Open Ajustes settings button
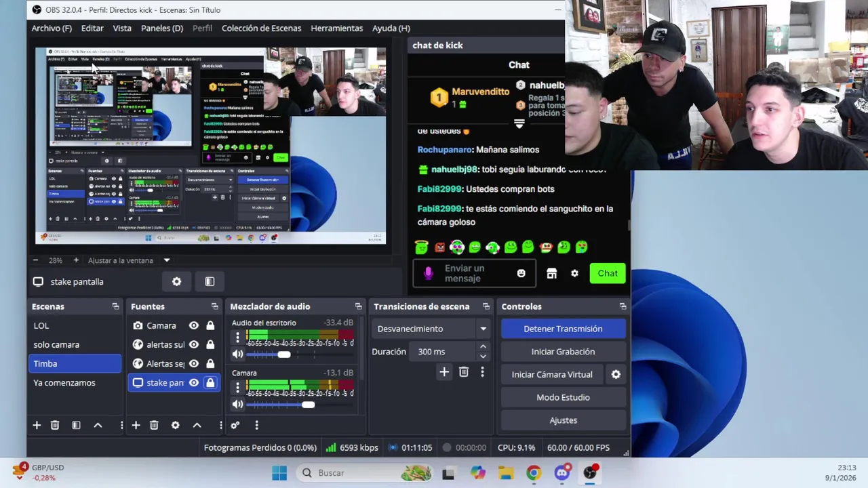The image size is (868, 488). coord(563,420)
